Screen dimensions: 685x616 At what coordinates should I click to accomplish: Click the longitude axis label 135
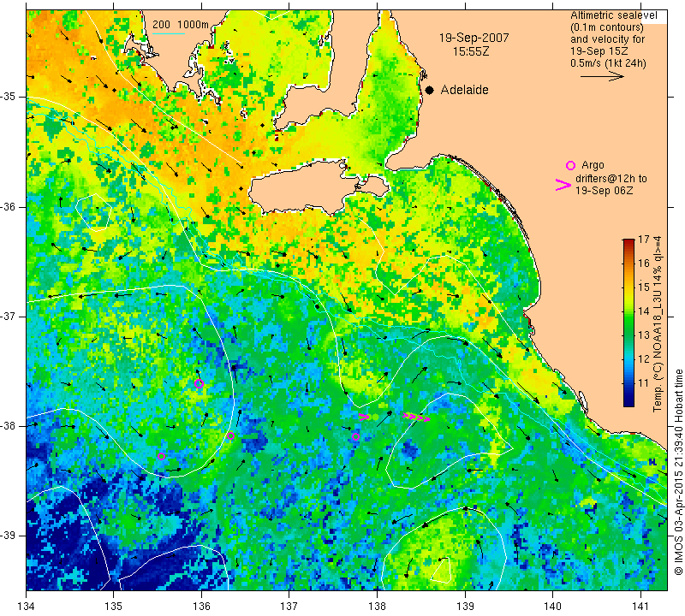pyautogui.click(x=114, y=607)
